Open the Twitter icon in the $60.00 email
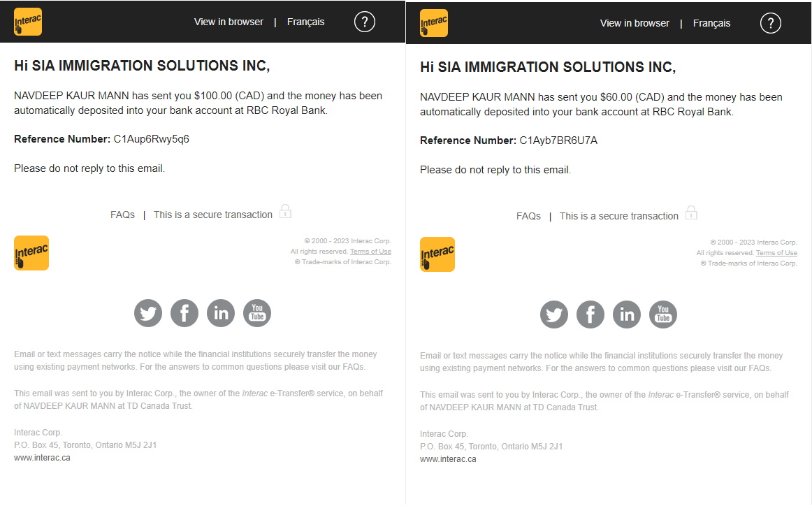Viewport: 812px width, 506px height. tap(554, 315)
